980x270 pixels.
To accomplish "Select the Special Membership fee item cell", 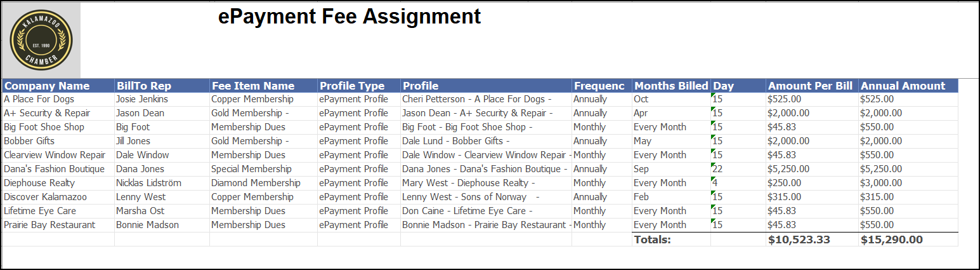I will pyautogui.click(x=251, y=169).
